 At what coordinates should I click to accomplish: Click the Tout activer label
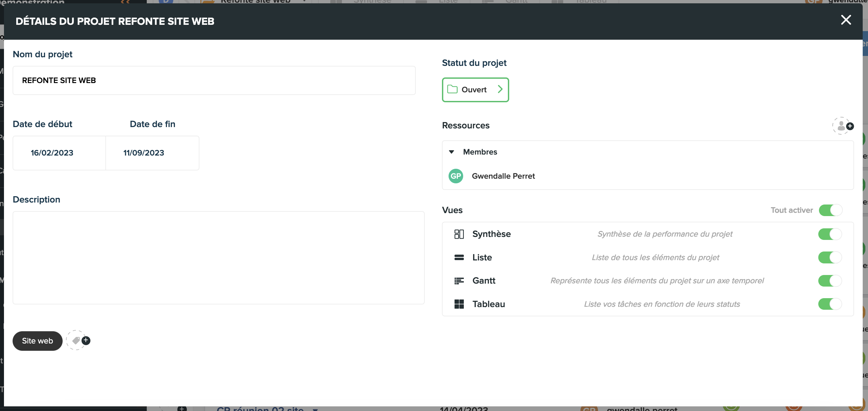point(791,210)
